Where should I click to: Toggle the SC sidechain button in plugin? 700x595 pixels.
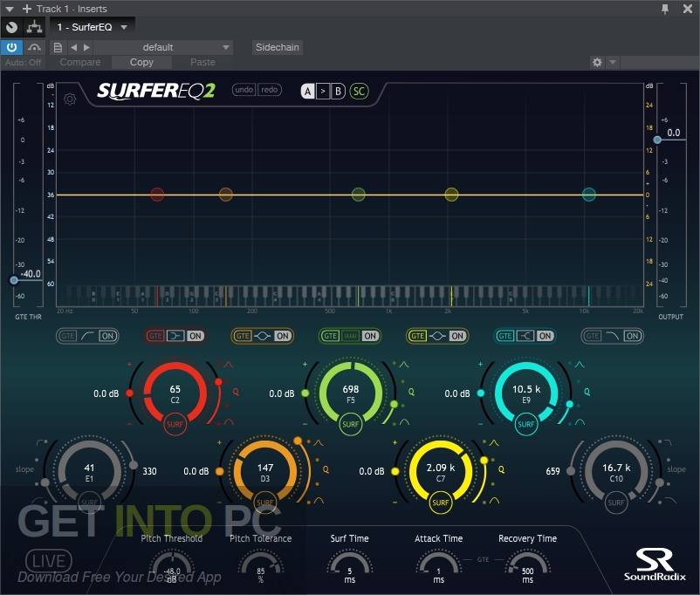click(x=359, y=91)
